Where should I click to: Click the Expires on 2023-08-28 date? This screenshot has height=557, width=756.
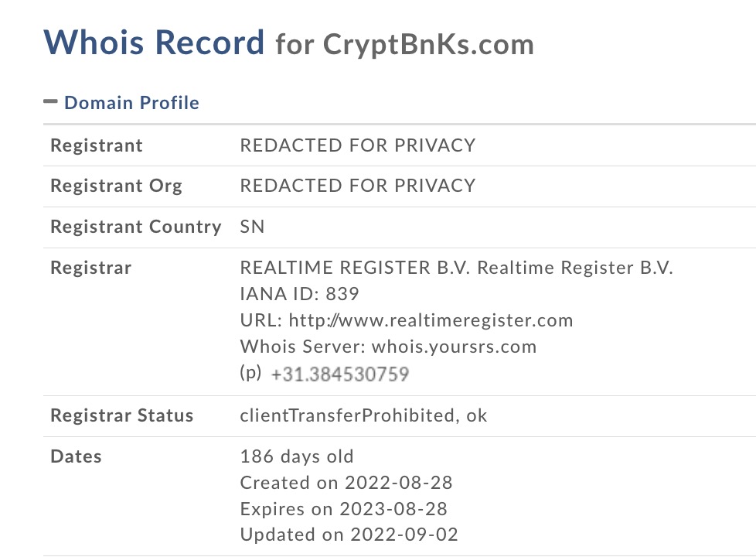pyautogui.click(x=343, y=509)
